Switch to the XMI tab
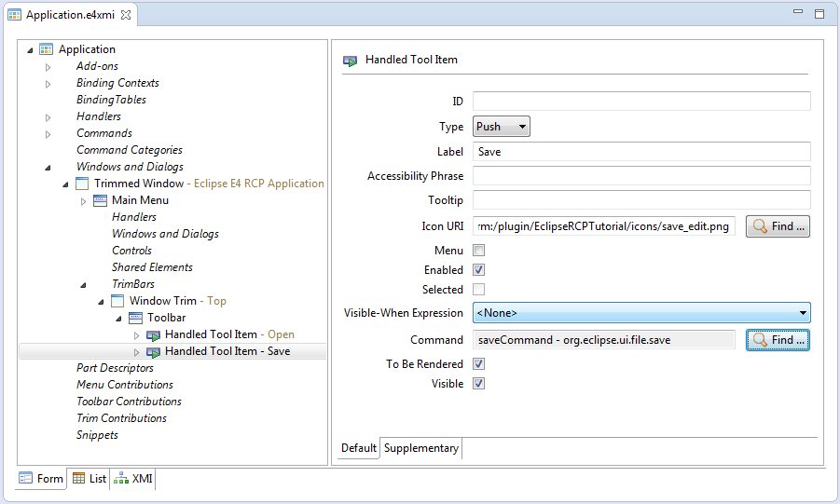The image size is (840, 504). [x=134, y=478]
